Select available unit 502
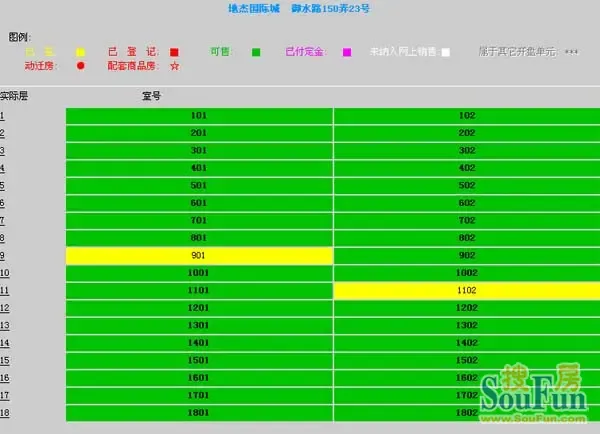Screen dimensions: 600x434 [x=467, y=186]
